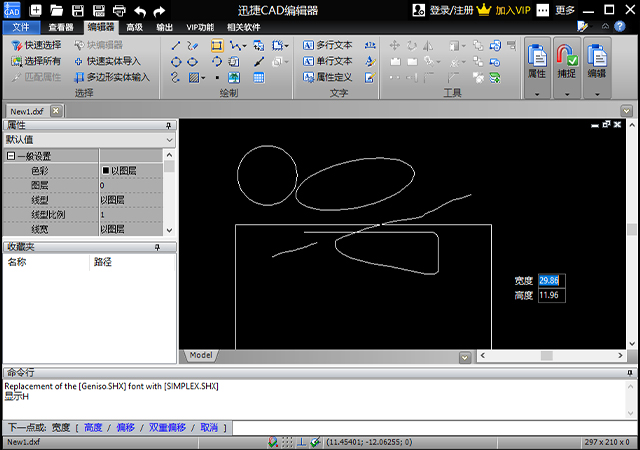Switch to the 高级 tab

(x=134, y=27)
